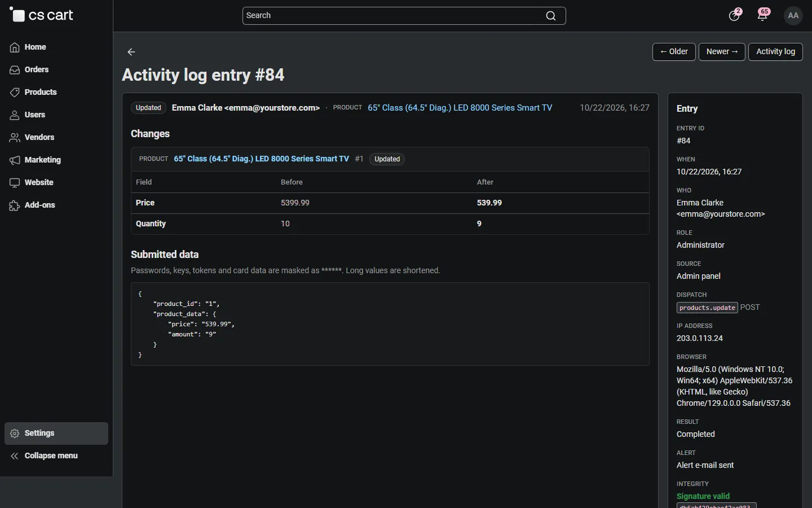
Task: Go to the Older log entry
Action: pyautogui.click(x=674, y=52)
